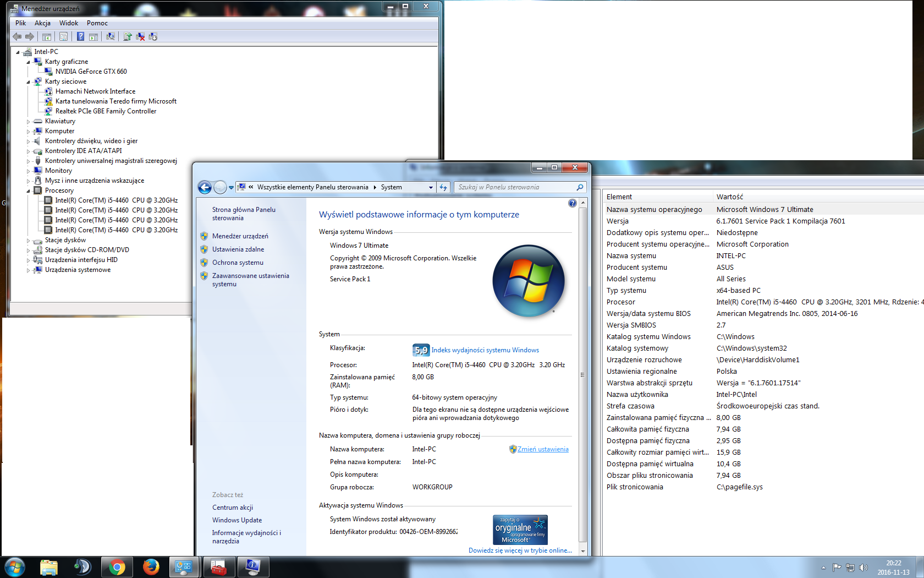Viewport: 924px width, 578px height.
Task: Expand the Klawiatury node
Action: point(28,122)
